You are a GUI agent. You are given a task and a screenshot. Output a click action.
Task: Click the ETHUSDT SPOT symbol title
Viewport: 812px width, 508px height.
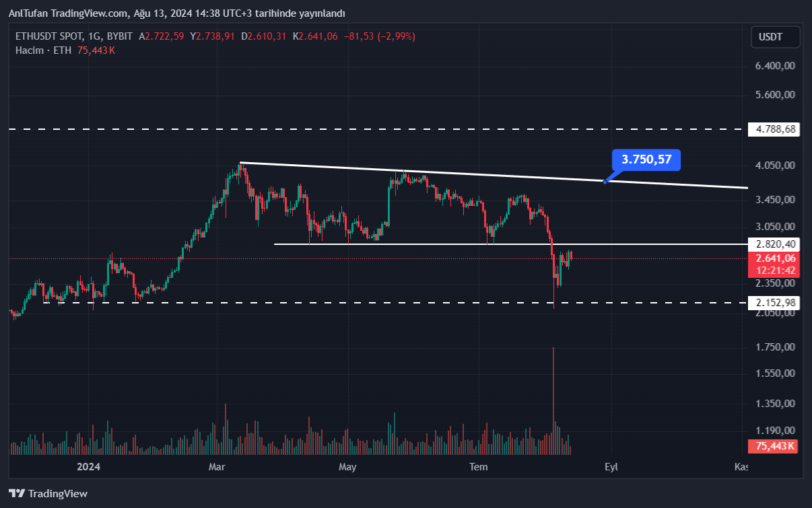pos(46,36)
